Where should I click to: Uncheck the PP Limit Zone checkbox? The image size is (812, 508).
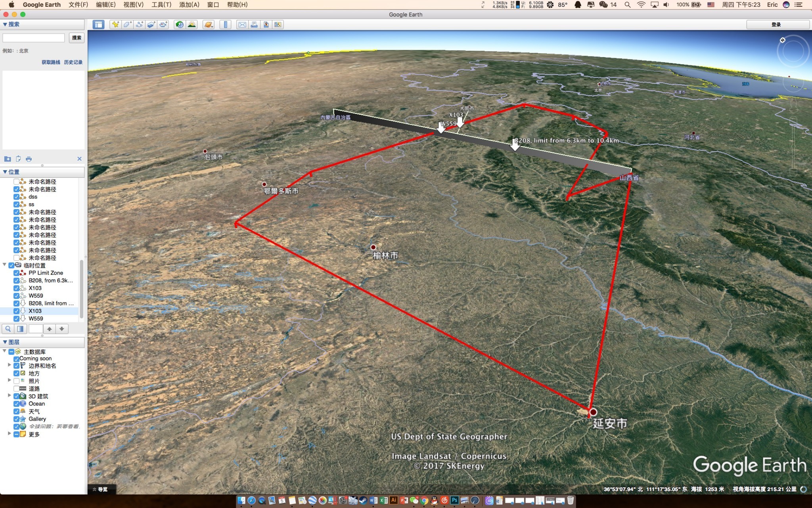[x=17, y=273]
